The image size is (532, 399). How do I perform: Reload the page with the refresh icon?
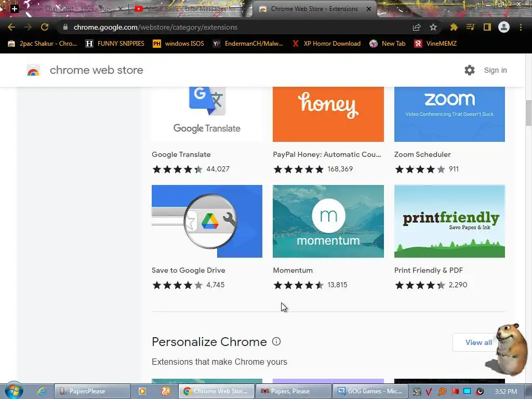tap(45, 27)
